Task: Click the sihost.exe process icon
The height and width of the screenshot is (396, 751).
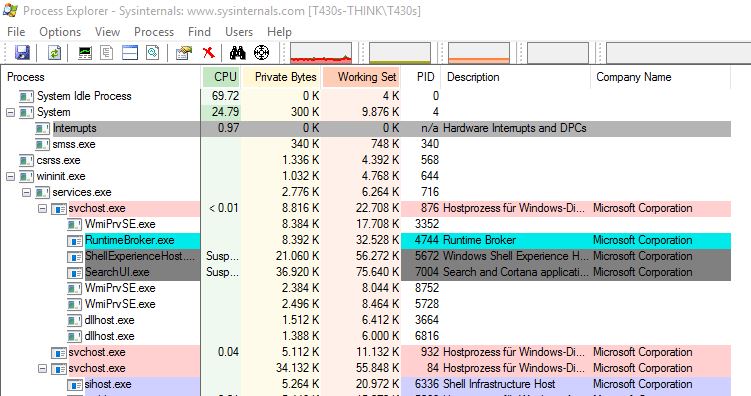Action: 74,385
